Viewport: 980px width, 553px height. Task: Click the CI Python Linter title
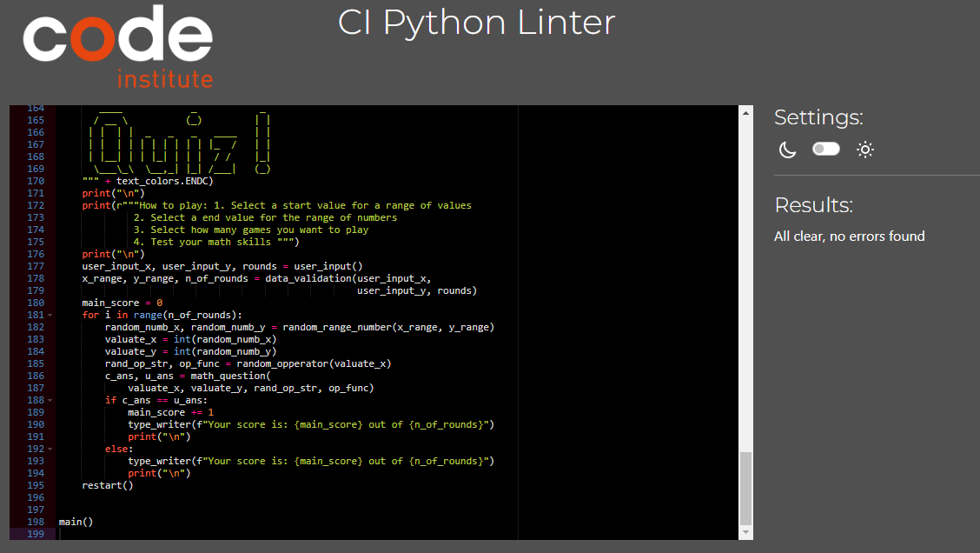476,23
